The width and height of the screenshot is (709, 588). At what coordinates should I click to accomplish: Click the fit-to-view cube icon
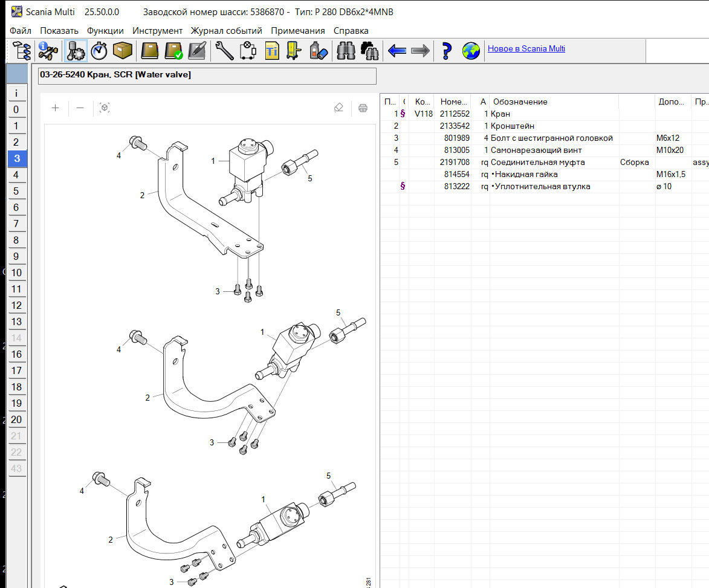[x=105, y=108]
